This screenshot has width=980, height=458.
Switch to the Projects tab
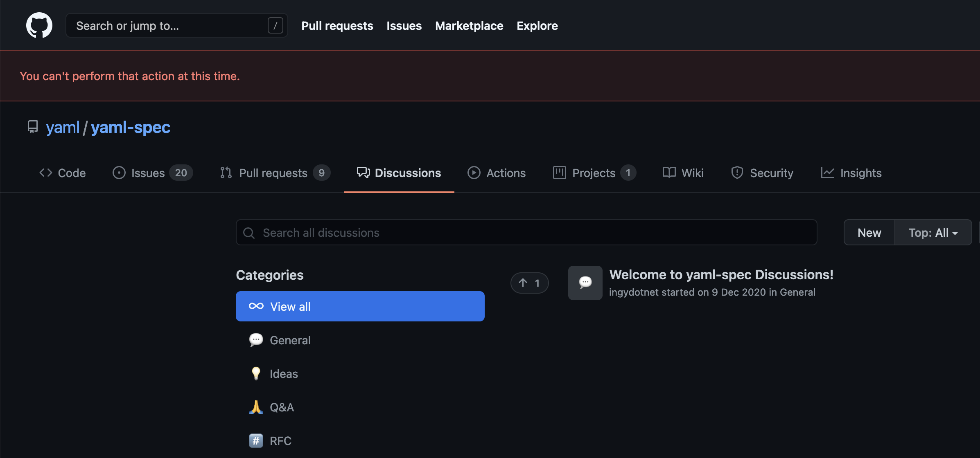tap(594, 173)
